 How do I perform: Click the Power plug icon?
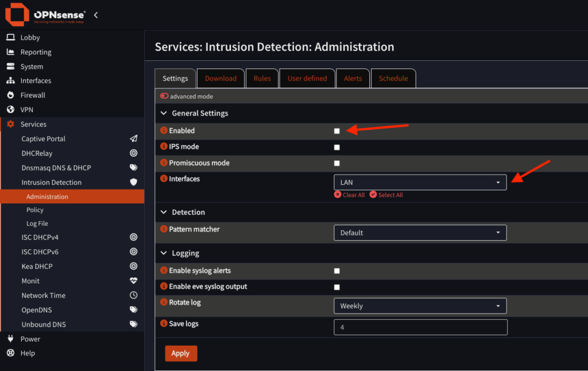click(x=10, y=338)
